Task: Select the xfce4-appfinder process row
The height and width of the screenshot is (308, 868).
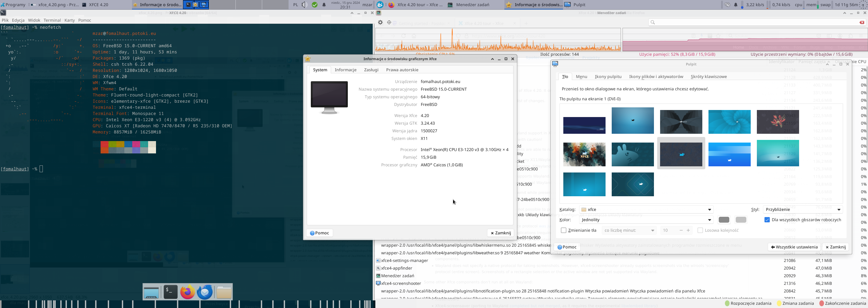Action: click(621, 268)
